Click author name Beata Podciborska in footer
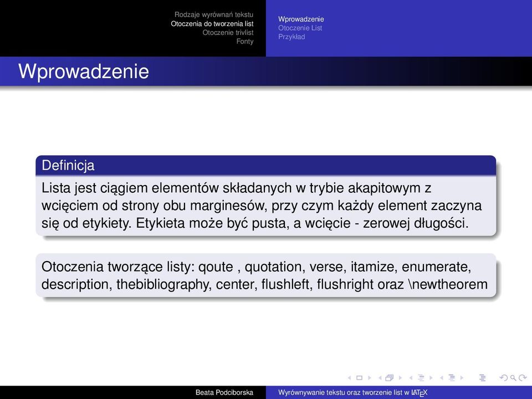 pyautogui.click(x=224, y=392)
